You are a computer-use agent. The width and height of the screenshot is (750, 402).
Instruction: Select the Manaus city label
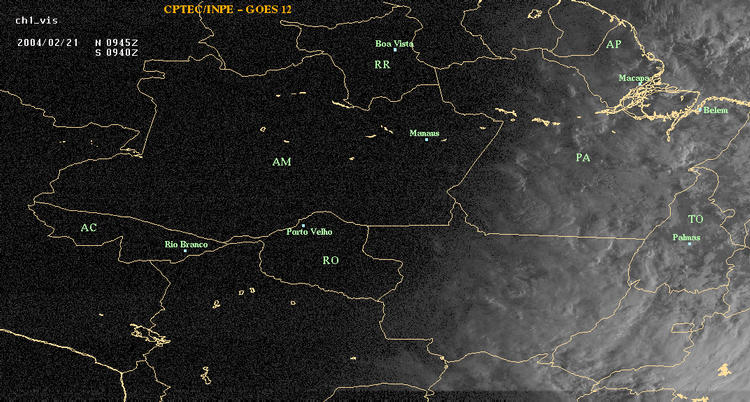coord(424,134)
